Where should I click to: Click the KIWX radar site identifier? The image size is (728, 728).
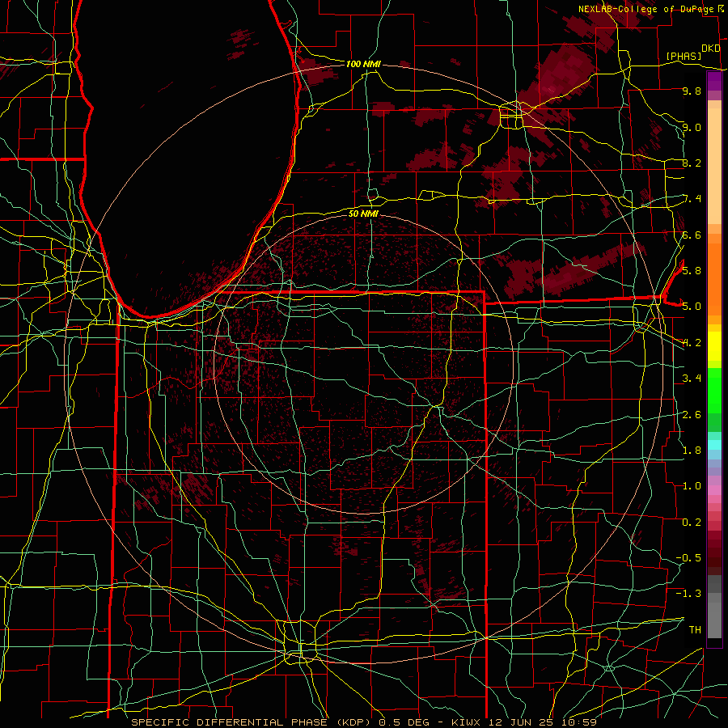coord(467,722)
